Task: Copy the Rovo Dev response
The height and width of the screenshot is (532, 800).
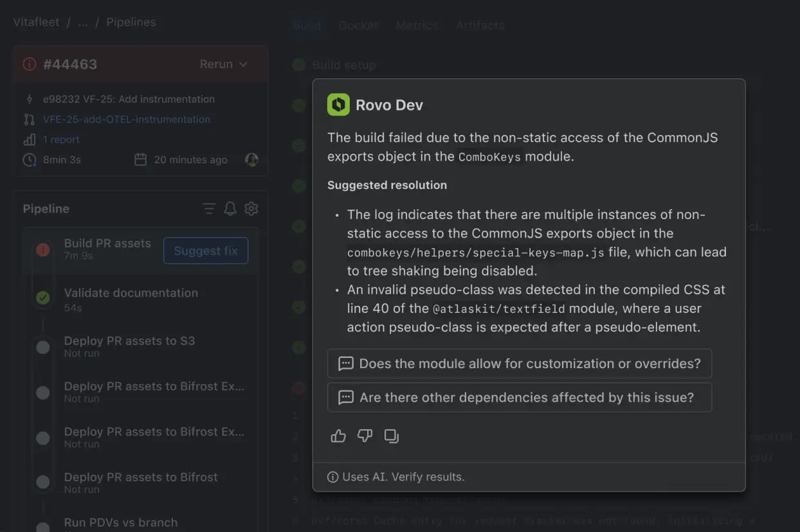Action: click(x=391, y=436)
